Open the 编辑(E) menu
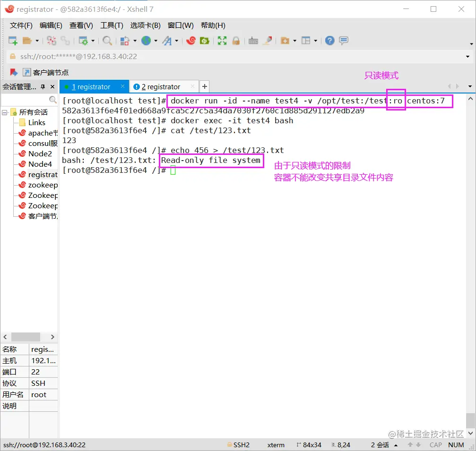The height and width of the screenshot is (451, 476). [51, 26]
